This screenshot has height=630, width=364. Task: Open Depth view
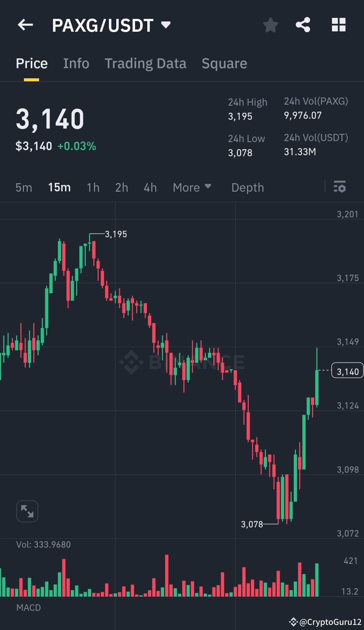click(x=247, y=187)
